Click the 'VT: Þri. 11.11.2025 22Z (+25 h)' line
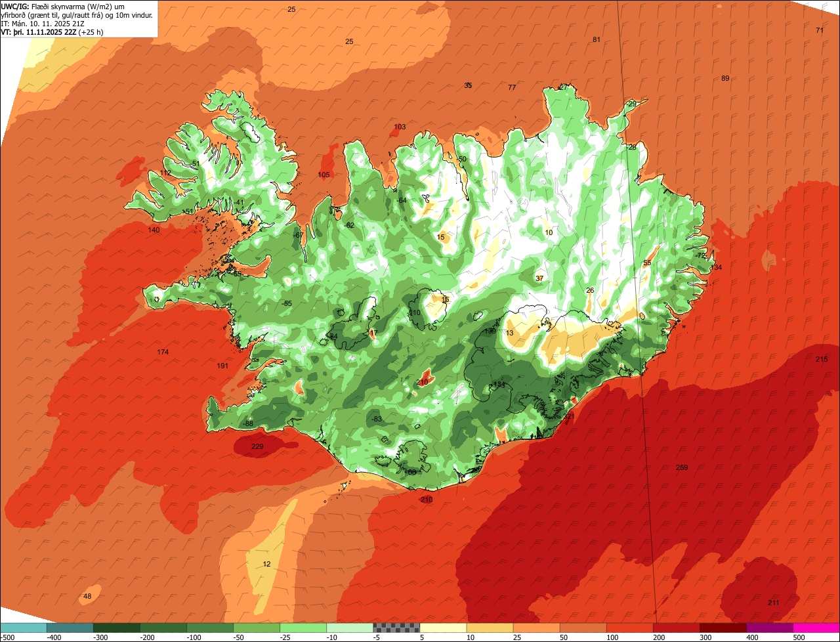The image size is (840, 642). coord(52,32)
